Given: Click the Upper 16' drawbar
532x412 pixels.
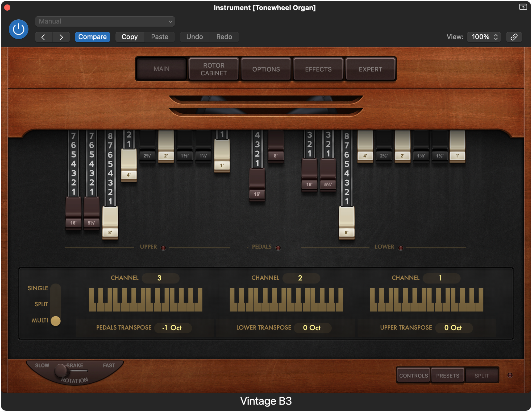Looking at the screenshot, I should (73, 213).
